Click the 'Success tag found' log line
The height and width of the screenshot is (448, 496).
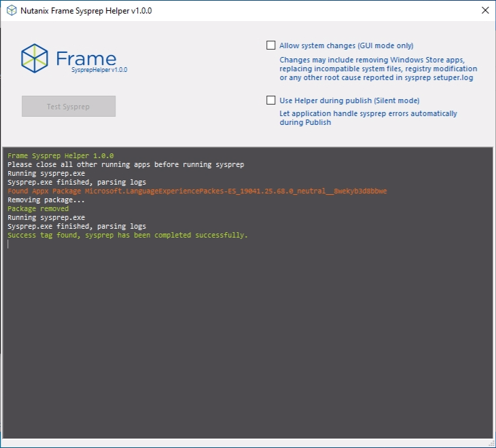128,236
